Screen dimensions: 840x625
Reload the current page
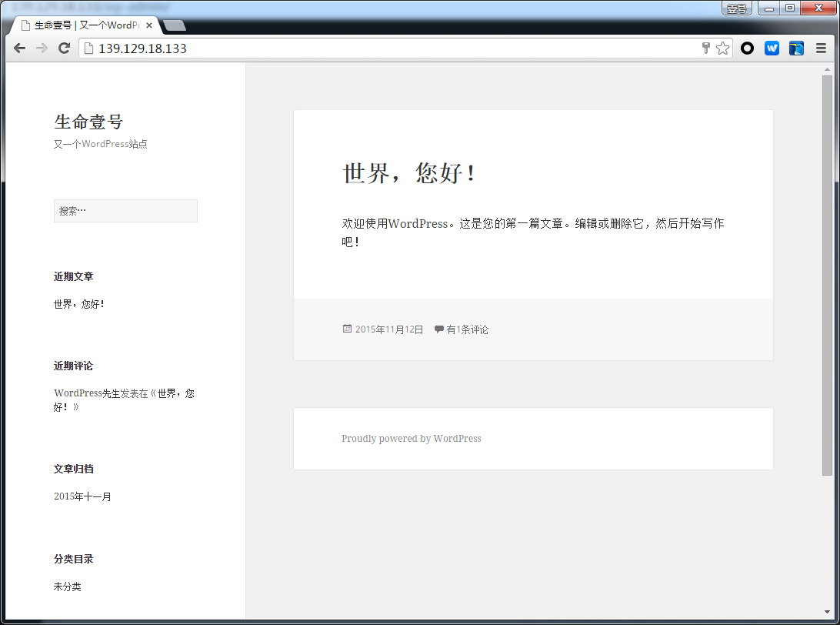[x=65, y=48]
